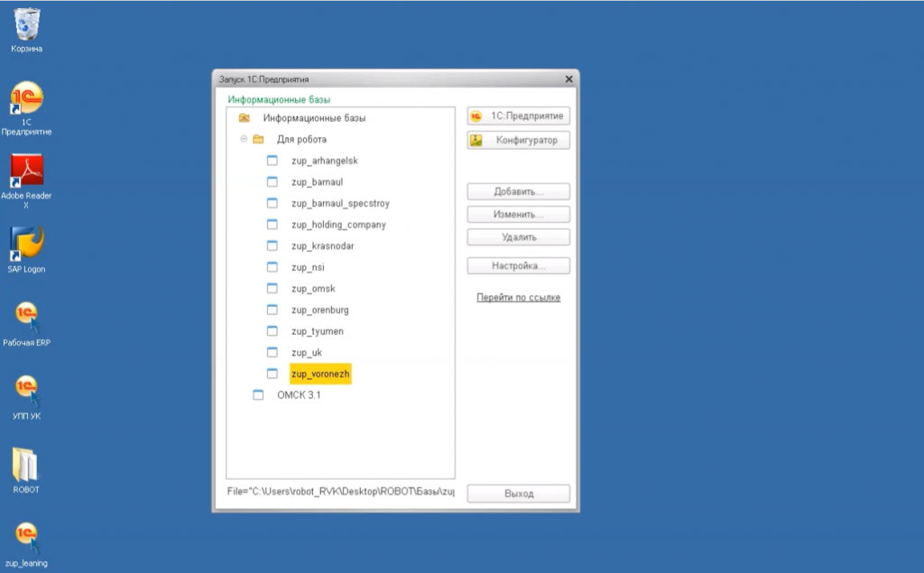The width and height of the screenshot is (924, 573).
Task: Click the database icon beside zup_omsk
Action: (x=273, y=288)
